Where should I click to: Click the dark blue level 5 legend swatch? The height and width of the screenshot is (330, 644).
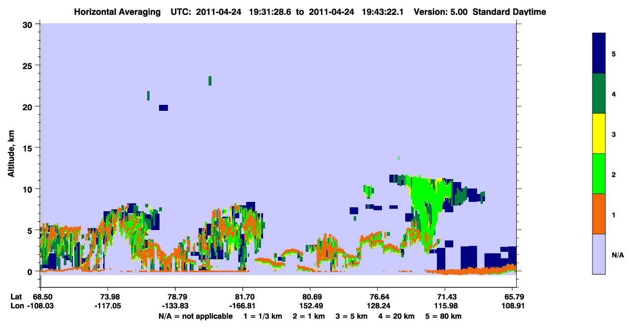pyautogui.click(x=599, y=53)
